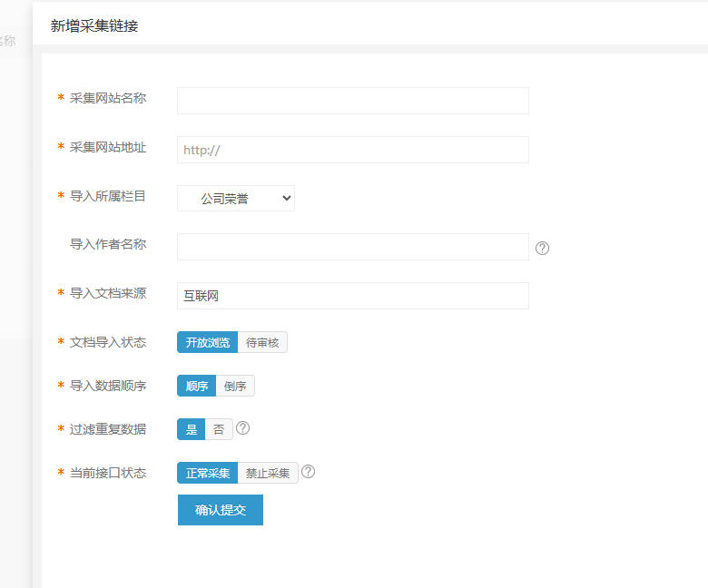Choose 倒序 for 导入数据顺序

coord(235,386)
